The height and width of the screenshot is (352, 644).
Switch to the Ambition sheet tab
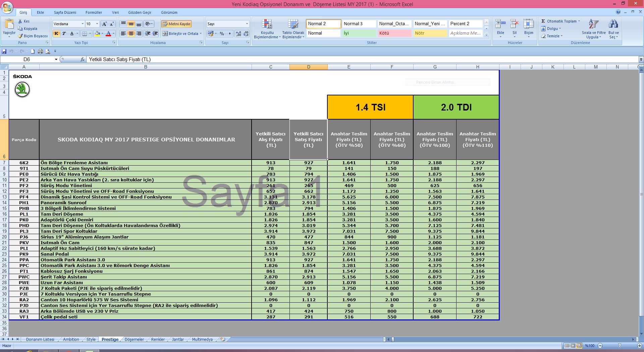pos(71,339)
